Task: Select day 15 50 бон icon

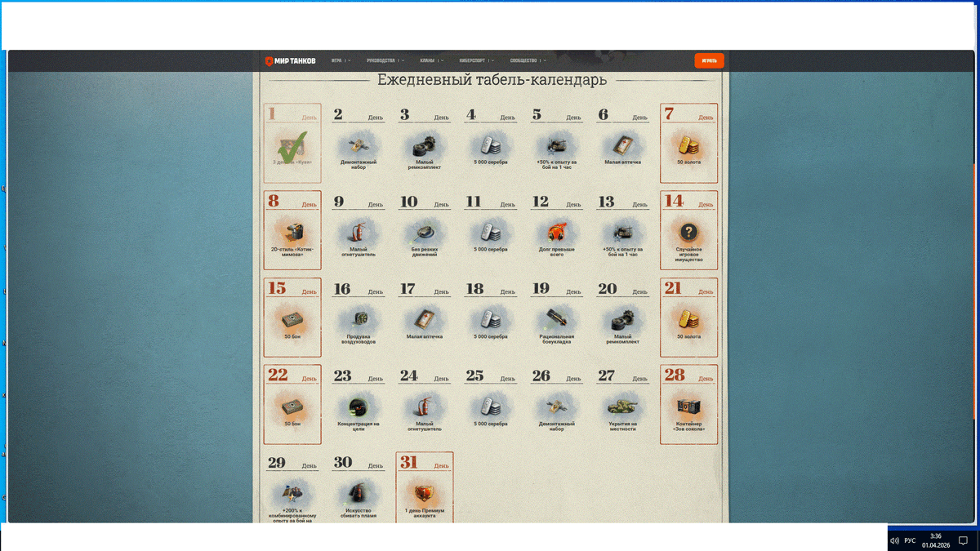Action: 292,319
